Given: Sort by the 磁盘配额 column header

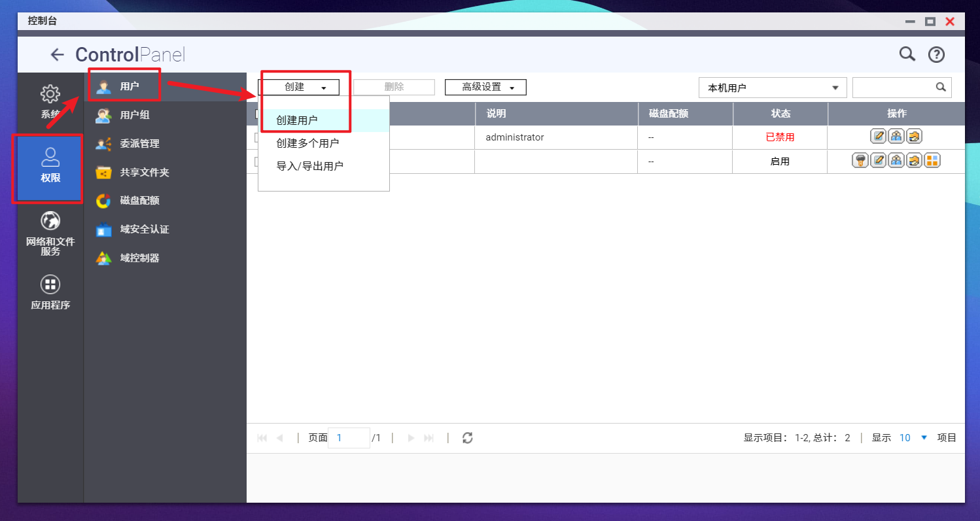Looking at the screenshot, I should pos(686,114).
